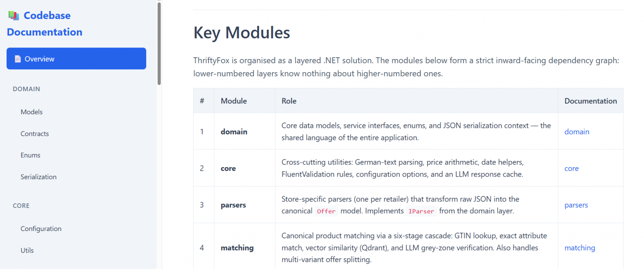644x269 pixels.
Task: Click the books logo icon
Action: coord(14,16)
